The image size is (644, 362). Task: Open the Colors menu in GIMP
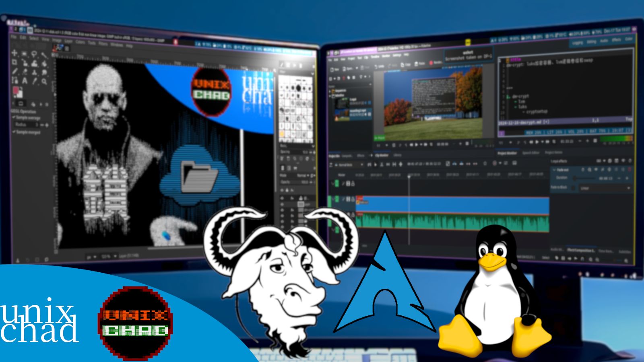80,42
